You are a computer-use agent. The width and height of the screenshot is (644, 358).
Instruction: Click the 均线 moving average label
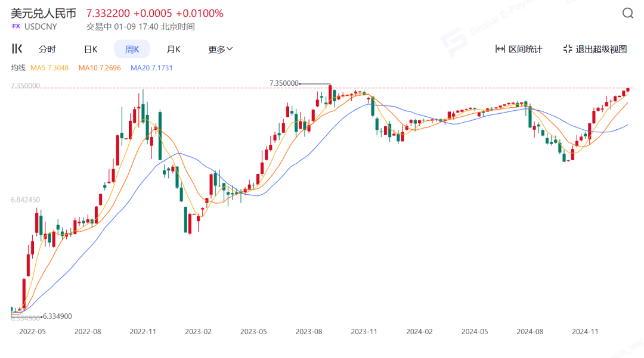tap(18, 68)
